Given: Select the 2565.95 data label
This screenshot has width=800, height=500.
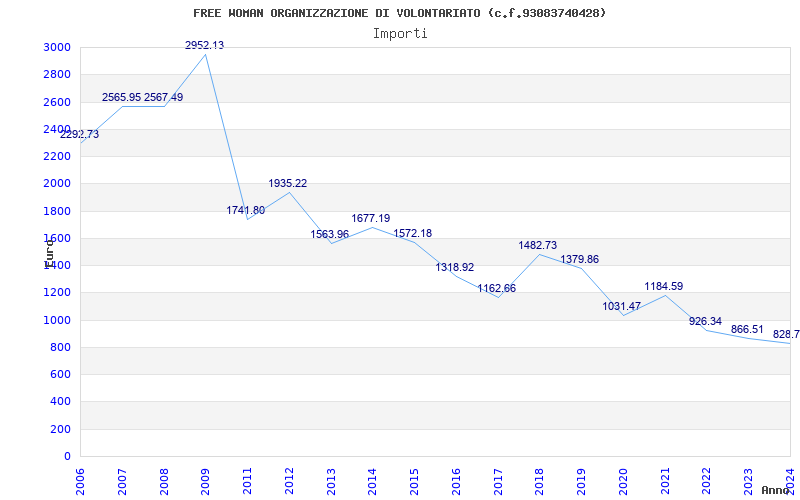Looking at the screenshot, I should point(121,97).
